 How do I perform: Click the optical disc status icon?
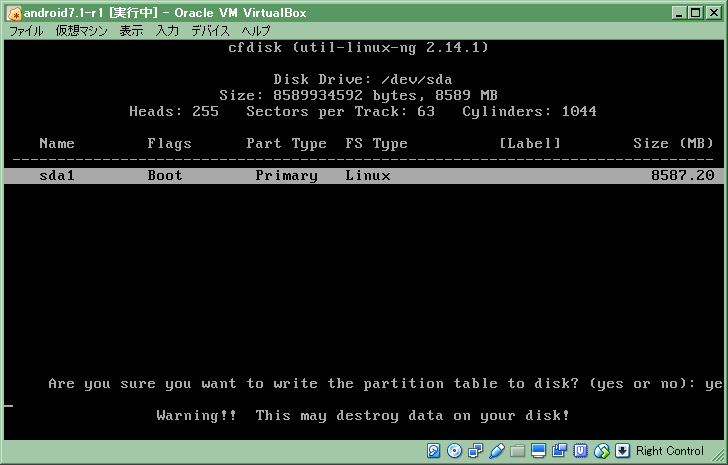coord(454,451)
